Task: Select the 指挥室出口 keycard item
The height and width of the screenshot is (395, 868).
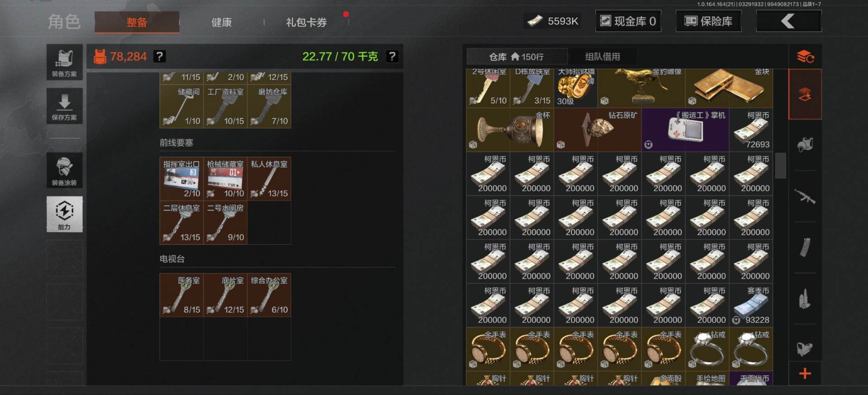Action: point(181,179)
